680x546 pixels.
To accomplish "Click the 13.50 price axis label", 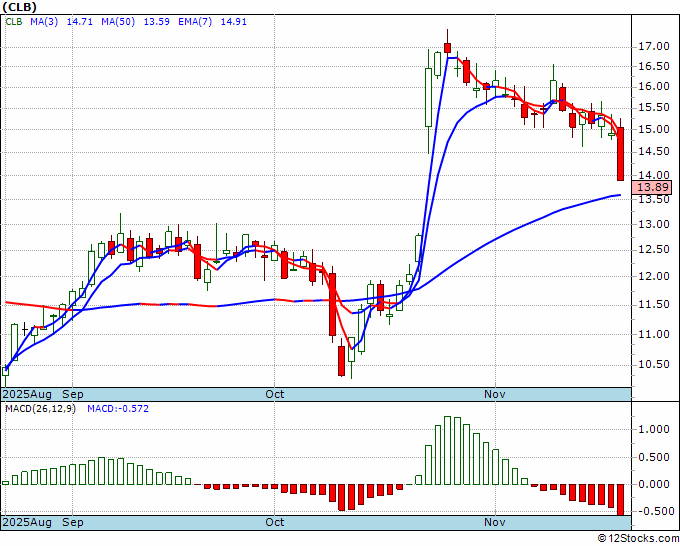I will [x=654, y=199].
